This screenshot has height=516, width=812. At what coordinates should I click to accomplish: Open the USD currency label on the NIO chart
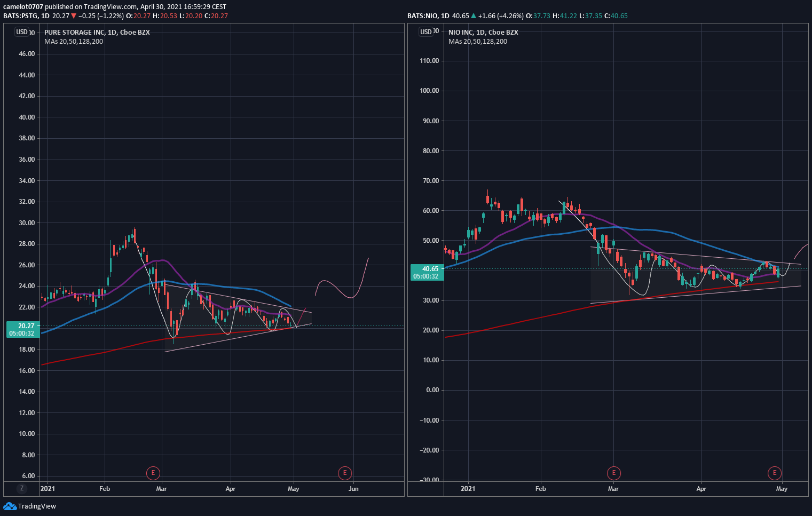tap(426, 32)
